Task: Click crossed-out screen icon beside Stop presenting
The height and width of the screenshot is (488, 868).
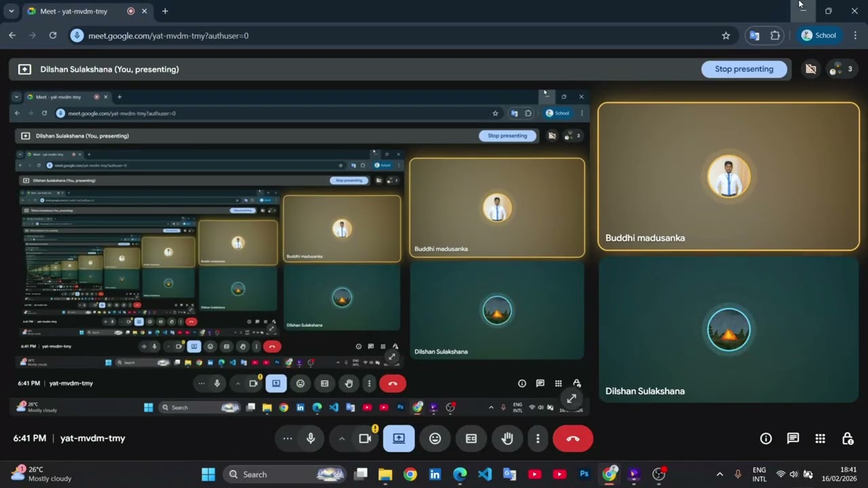Action: [810, 69]
